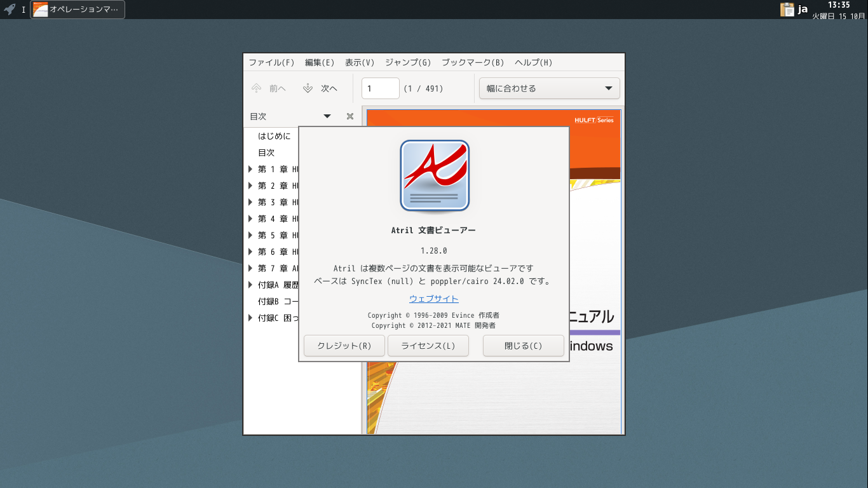The width and height of the screenshot is (868, 488).
Task: Click the 1.28.0 version number
Action: tap(434, 250)
